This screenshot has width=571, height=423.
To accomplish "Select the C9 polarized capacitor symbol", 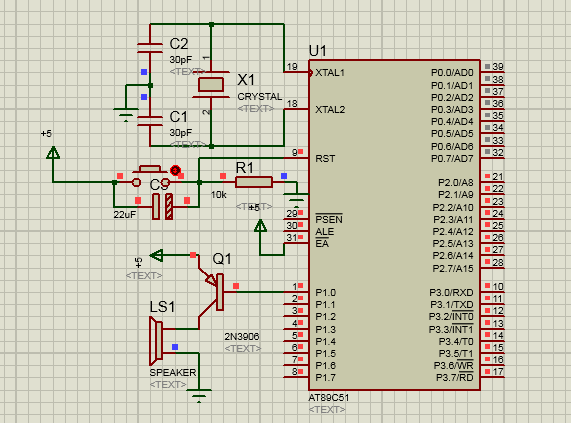I will (162, 206).
